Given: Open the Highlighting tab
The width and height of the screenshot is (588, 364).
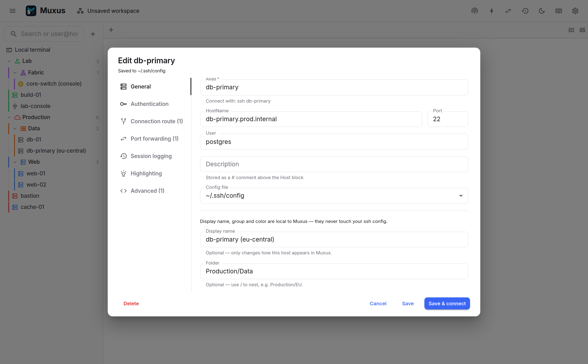Looking at the screenshot, I should [154, 174].
